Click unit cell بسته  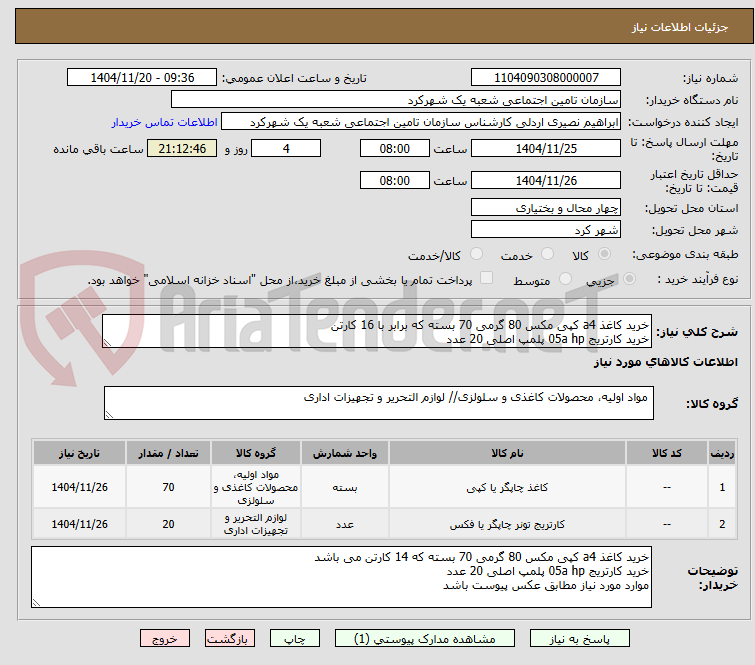coord(345,487)
